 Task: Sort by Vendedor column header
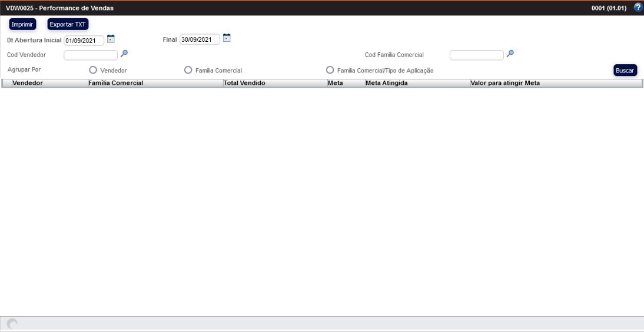(x=28, y=84)
